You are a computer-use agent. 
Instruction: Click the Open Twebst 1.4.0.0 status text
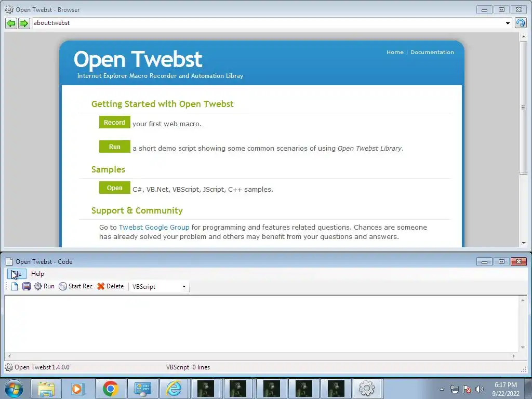tap(42, 367)
